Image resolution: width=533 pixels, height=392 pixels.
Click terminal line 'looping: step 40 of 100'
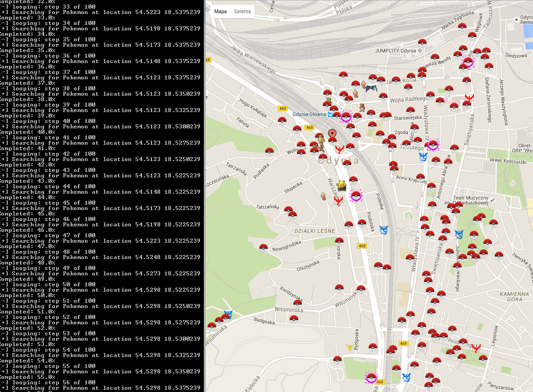(x=48, y=121)
